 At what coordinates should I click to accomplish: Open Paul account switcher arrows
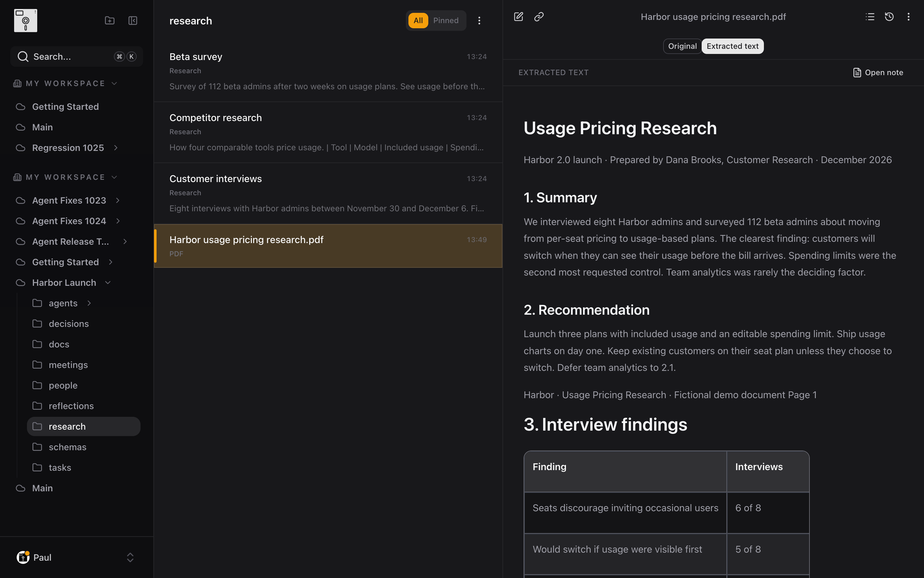pyautogui.click(x=130, y=557)
